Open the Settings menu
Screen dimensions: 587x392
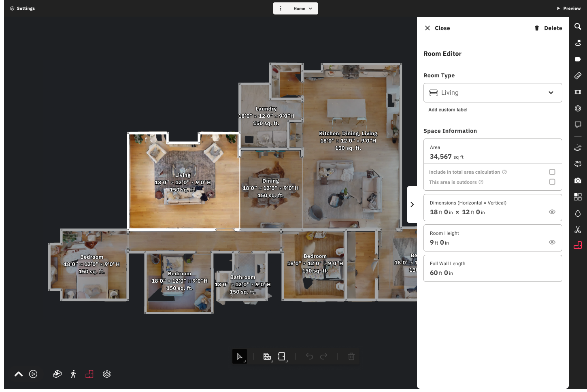pos(22,8)
